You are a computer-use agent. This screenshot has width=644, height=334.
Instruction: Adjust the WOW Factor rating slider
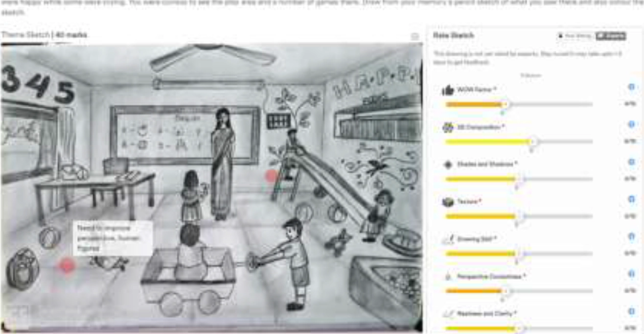coord(506,104)
